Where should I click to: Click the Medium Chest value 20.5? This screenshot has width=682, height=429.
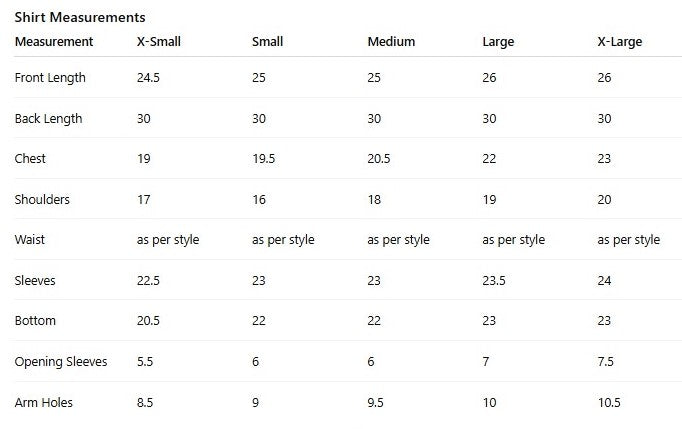point(379,159)
